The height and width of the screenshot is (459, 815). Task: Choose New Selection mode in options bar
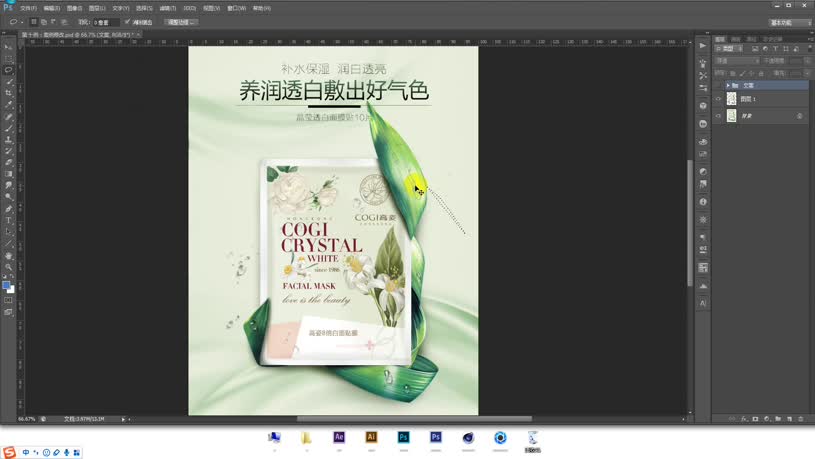(34, 22)
